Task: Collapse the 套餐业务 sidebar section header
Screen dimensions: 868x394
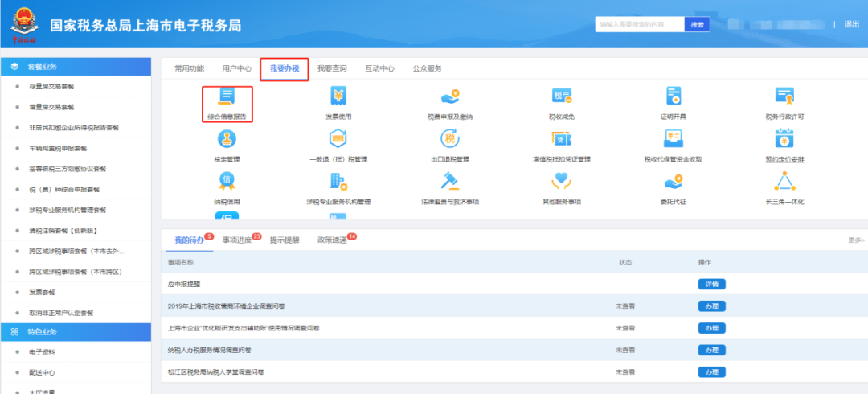Action: point(76,67)
